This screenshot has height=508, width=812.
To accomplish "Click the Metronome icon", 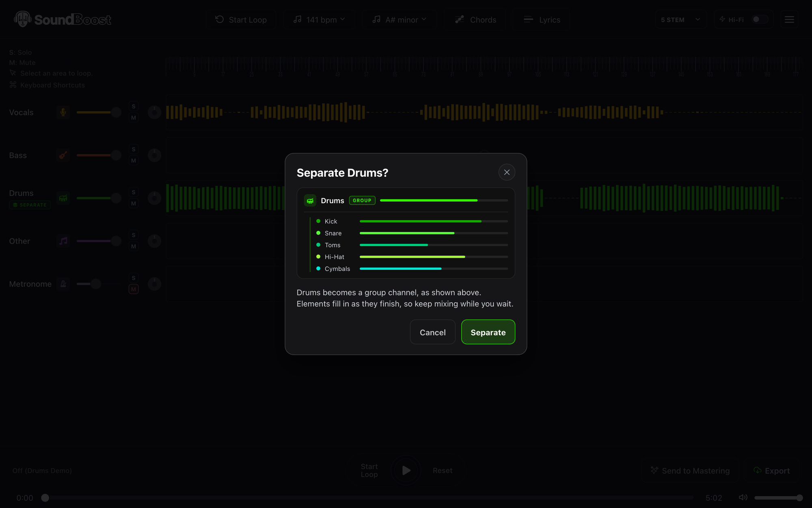I will click(x=63, y=284).
